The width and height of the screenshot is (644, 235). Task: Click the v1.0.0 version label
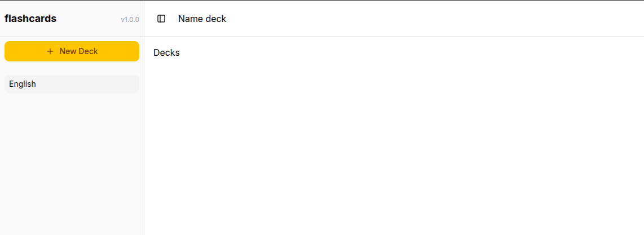(130, 20)
